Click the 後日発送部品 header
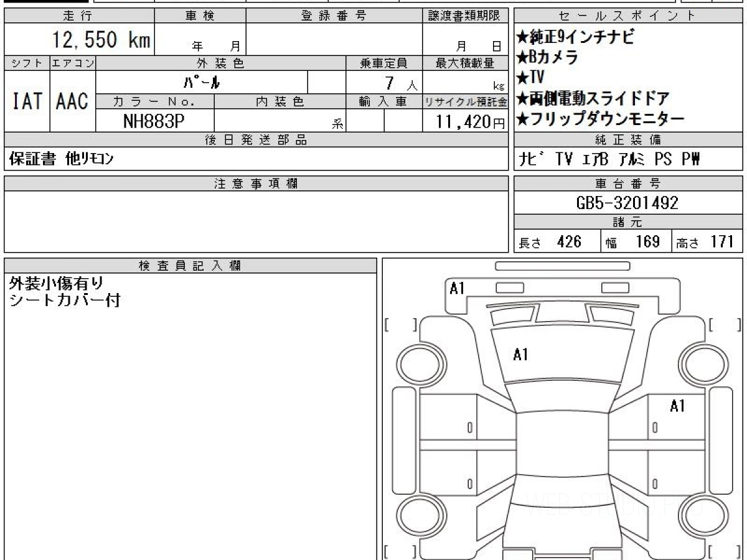Screen dimensions: 747x560 [256, 140]
